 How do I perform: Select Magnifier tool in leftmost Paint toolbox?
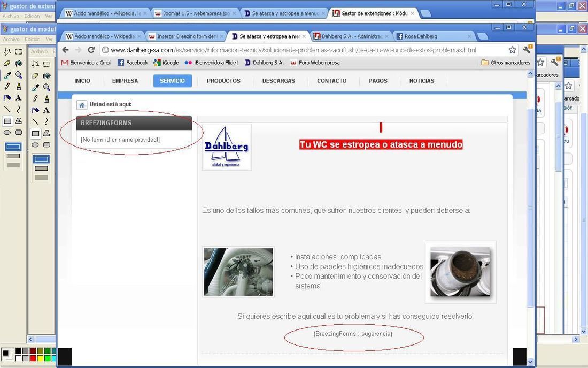pos(18,75)
